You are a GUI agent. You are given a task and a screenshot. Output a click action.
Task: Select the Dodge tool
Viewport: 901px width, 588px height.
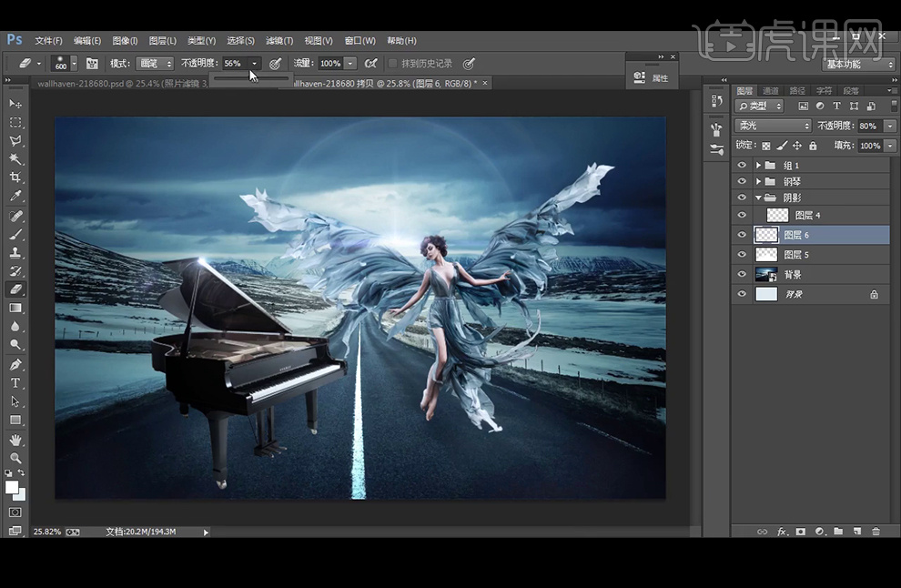point(15,345)
